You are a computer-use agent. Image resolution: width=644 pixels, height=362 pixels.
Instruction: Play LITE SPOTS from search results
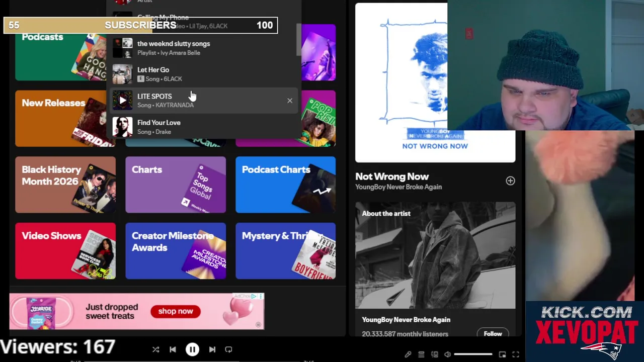point(122,101)
